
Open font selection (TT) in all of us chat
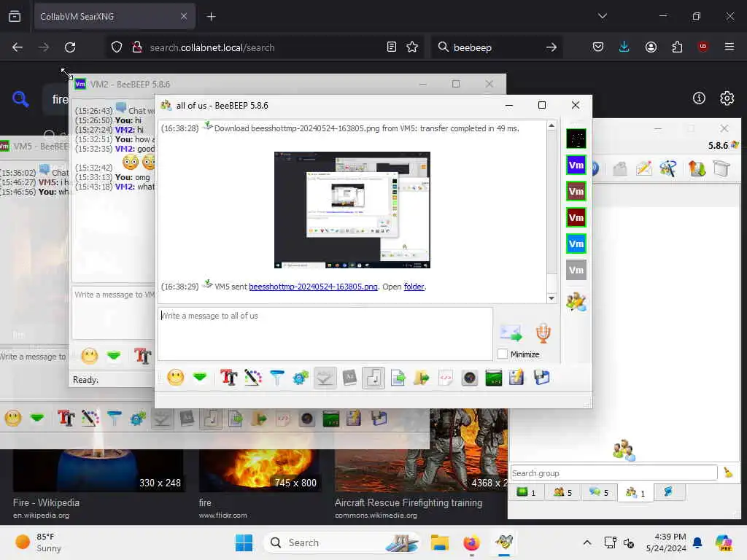click(x=228, y=378)
